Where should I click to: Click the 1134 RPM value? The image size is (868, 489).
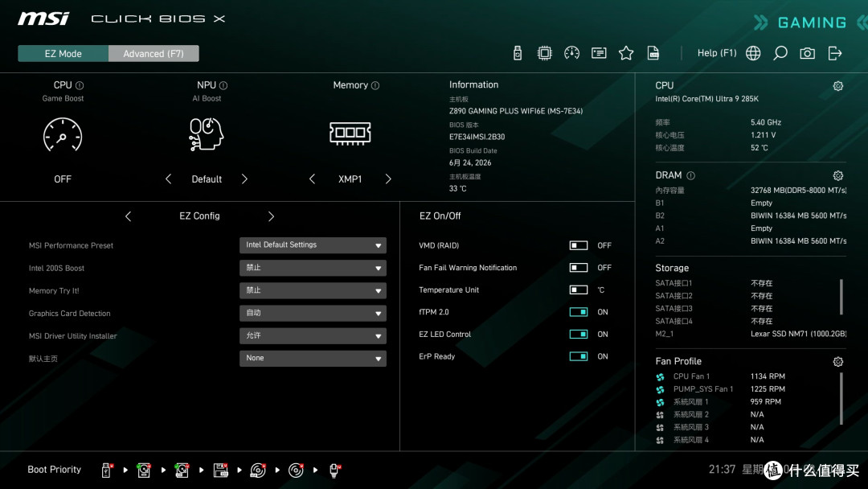[x=768, y=376]
